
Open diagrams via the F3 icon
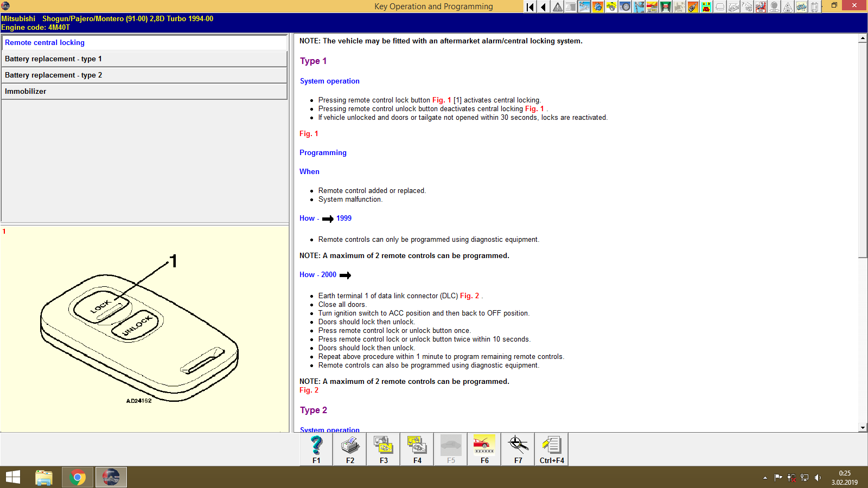coord(382,449)
